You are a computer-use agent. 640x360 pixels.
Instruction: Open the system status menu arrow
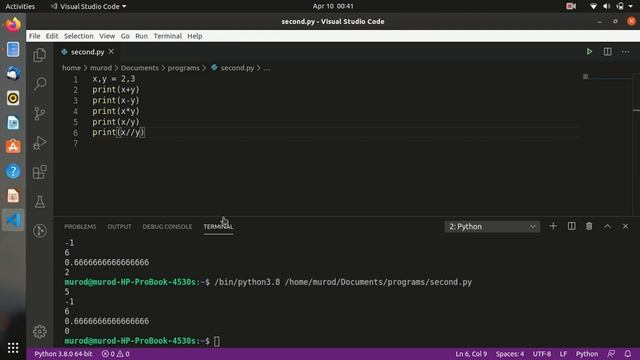tap(631, 6)
